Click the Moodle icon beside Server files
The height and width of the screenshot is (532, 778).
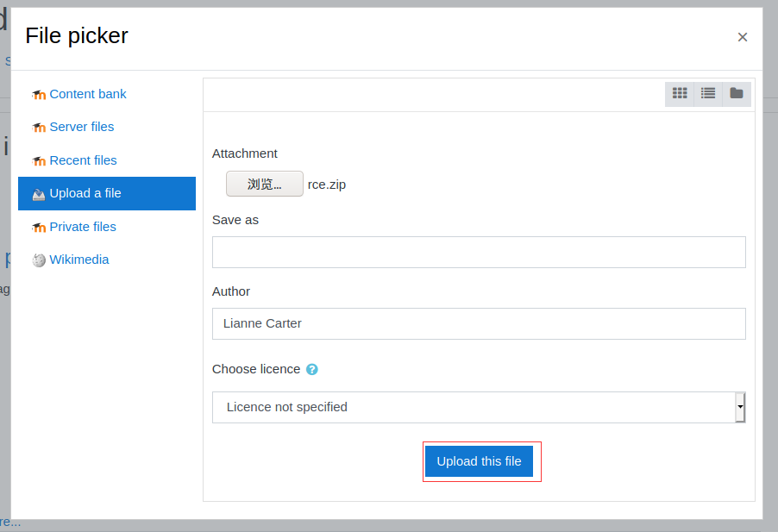(x=39, y=128)
